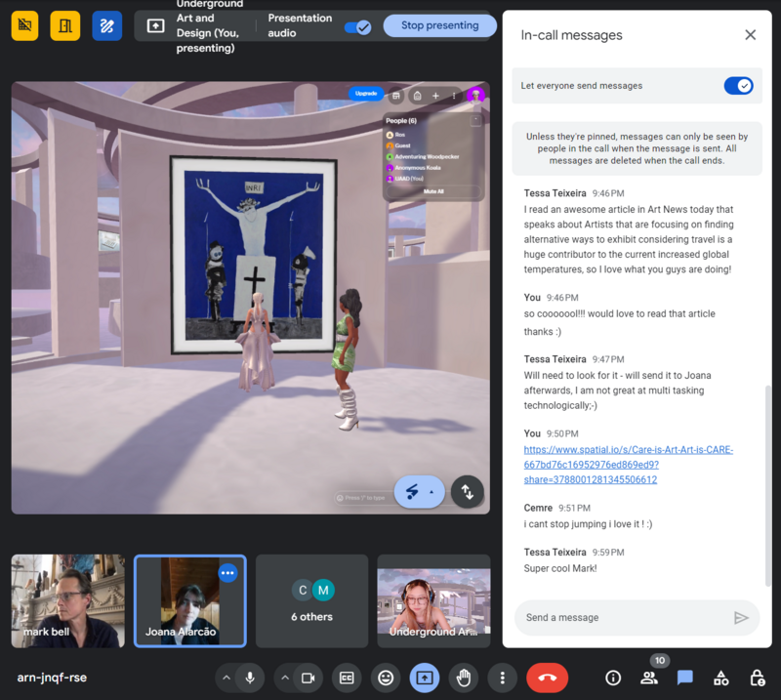781x700 pixels.
Task: Click the send message arrow icon
Action: [741, 618]
